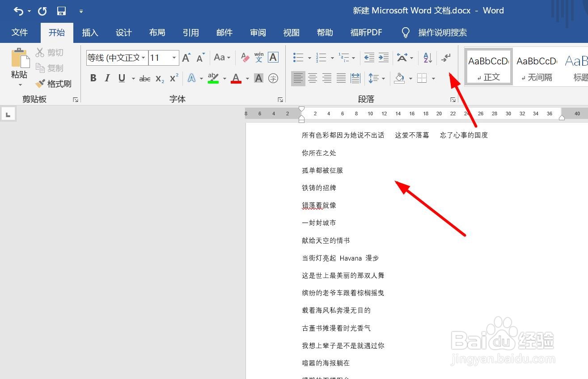Switch to the 布局 tab

click(x=157, y=33)
